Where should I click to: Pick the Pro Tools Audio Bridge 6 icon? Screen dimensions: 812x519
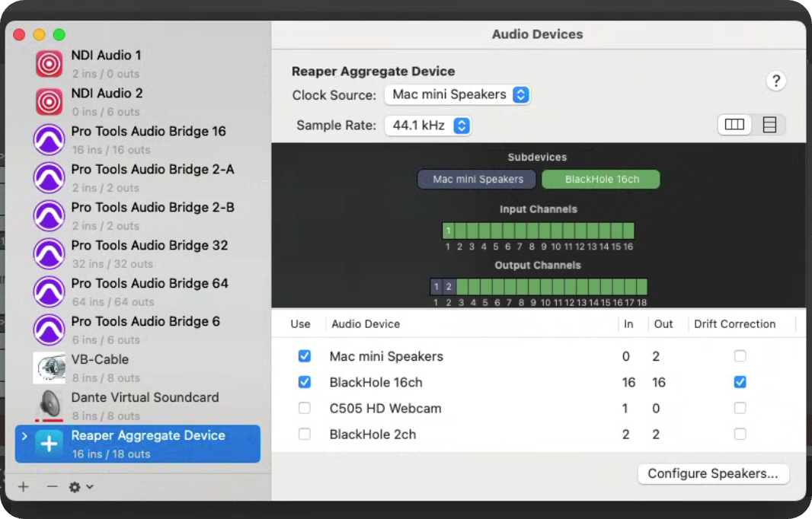50,330
